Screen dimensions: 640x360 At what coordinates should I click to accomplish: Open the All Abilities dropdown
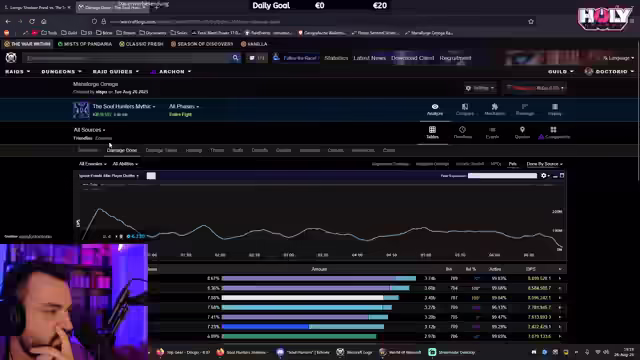(x=125, y=164)
